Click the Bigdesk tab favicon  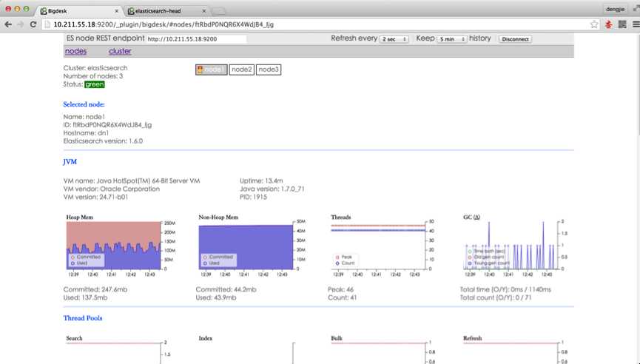[43, 11]
